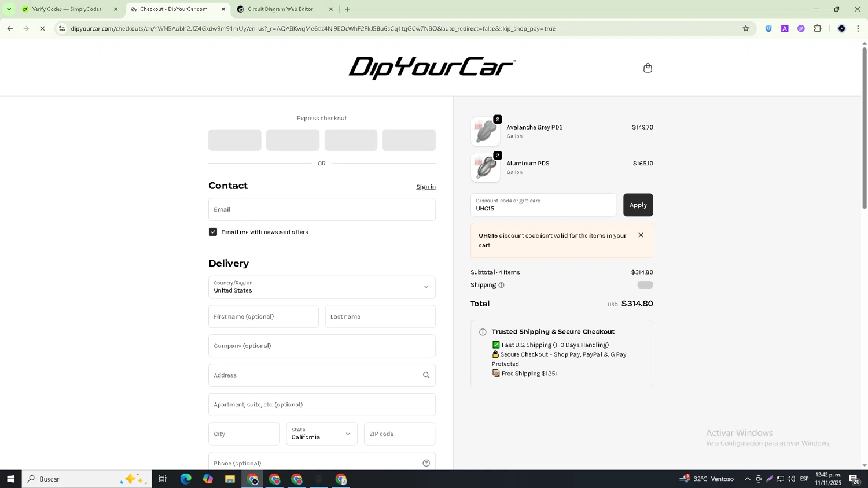Launch Microsoft Edge from taskbar

tap(185, 479)
